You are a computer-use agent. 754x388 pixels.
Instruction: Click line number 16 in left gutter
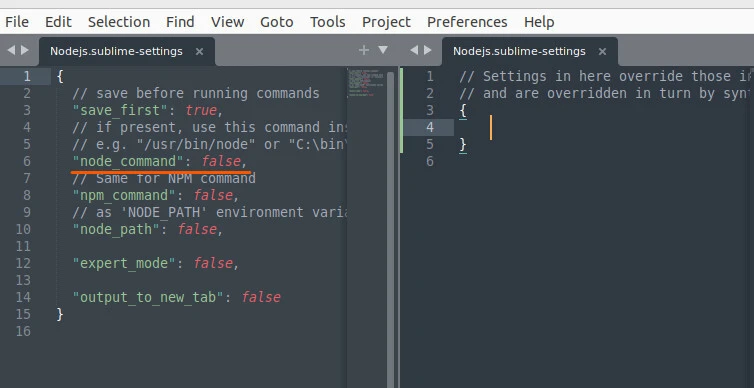coord(23,332)
